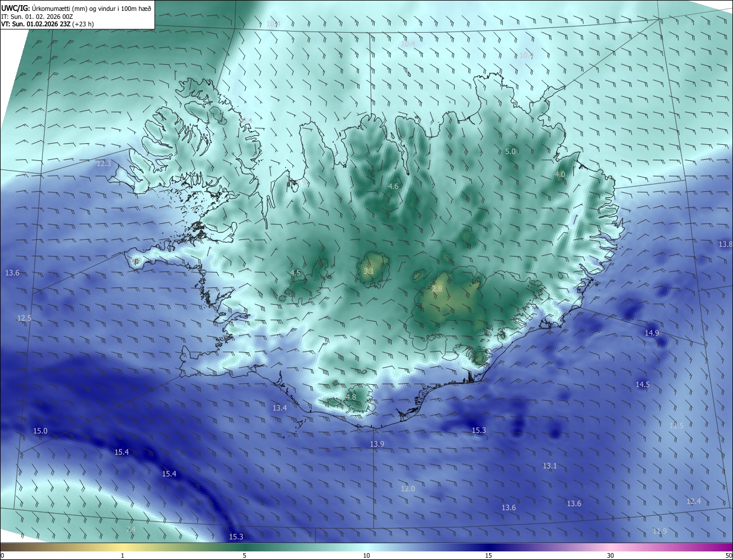This screenshot has width=733, height=560.
Task: Click the colorbar tick label 0
Action: pyautogui.click(x=2, y=555)
